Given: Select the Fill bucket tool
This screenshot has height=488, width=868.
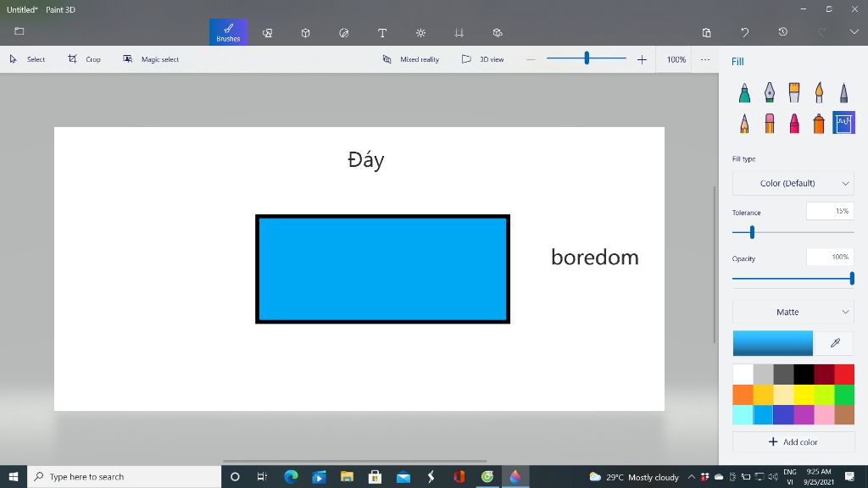Looking at the screenshot, I should (843, 123).
